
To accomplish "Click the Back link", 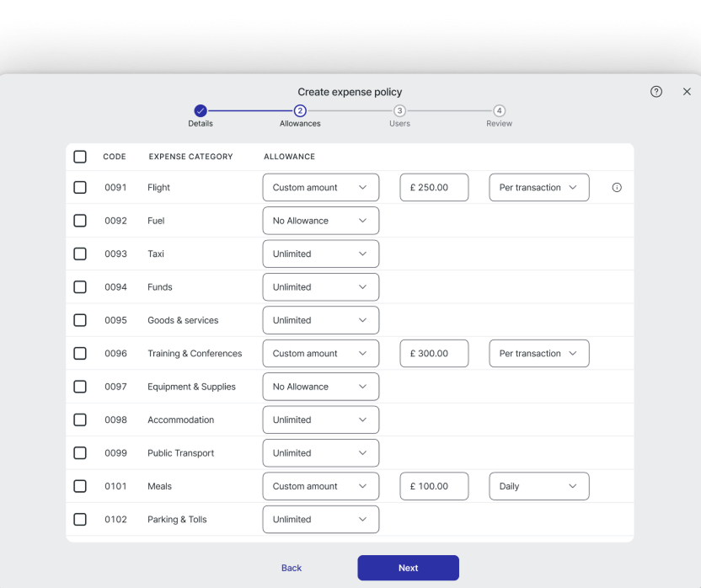I will (x=292, y=568).
